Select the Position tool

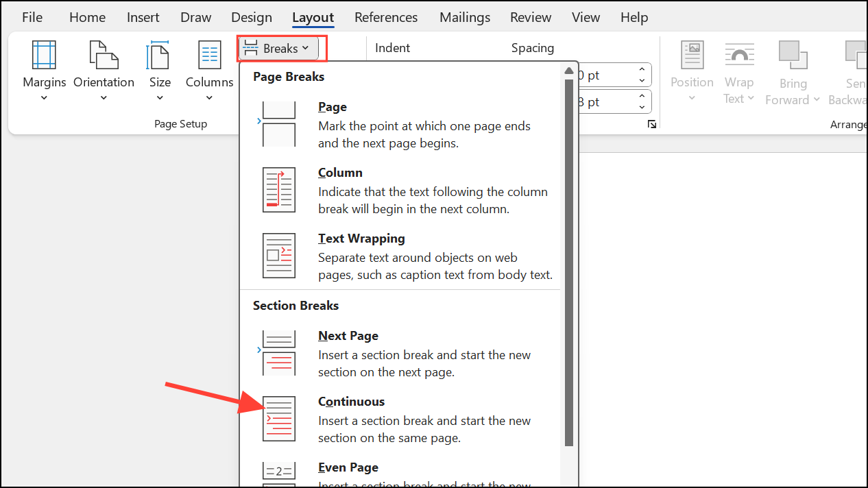[x=691, y=69]
